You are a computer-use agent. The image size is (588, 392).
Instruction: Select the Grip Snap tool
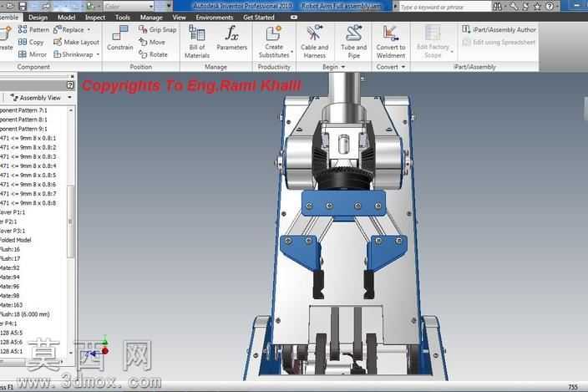click(158, 29)
